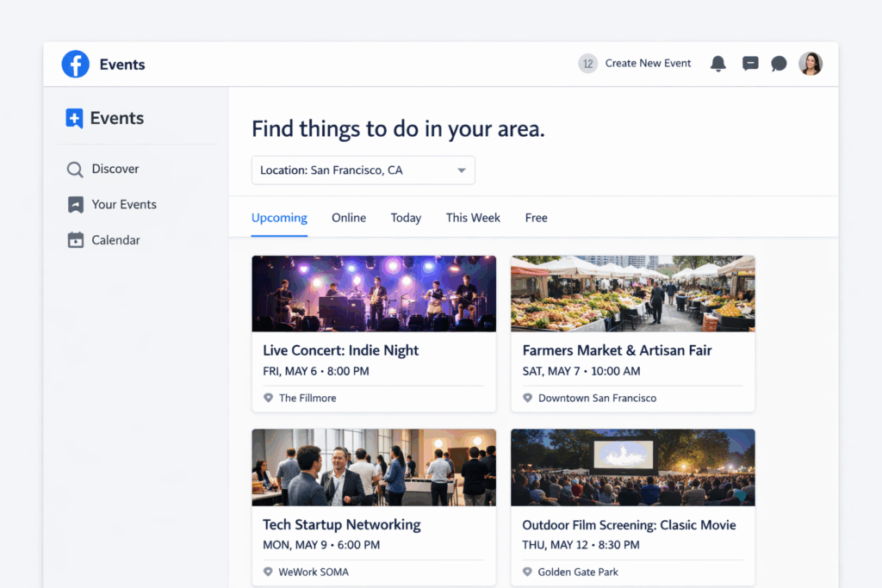882x588 pixels.
Task: Switch to the Today tab
Action: pos(406,218)
